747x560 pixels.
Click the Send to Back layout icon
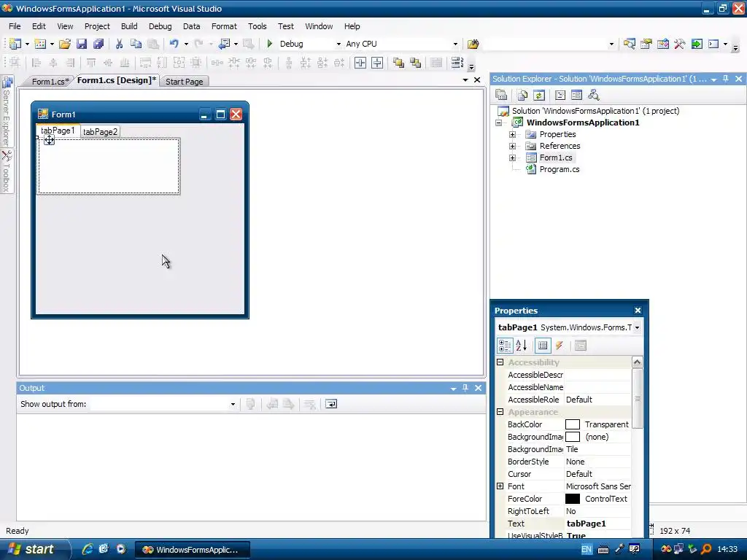pos(415,63)
